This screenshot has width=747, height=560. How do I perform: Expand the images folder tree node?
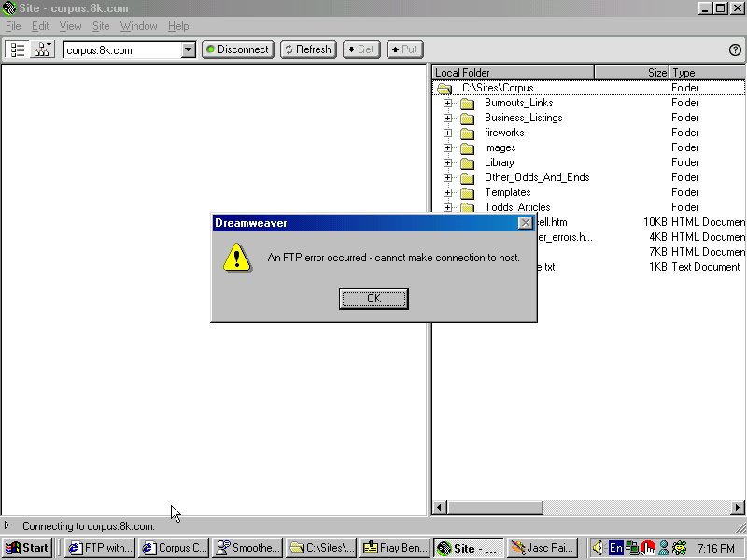447,147
